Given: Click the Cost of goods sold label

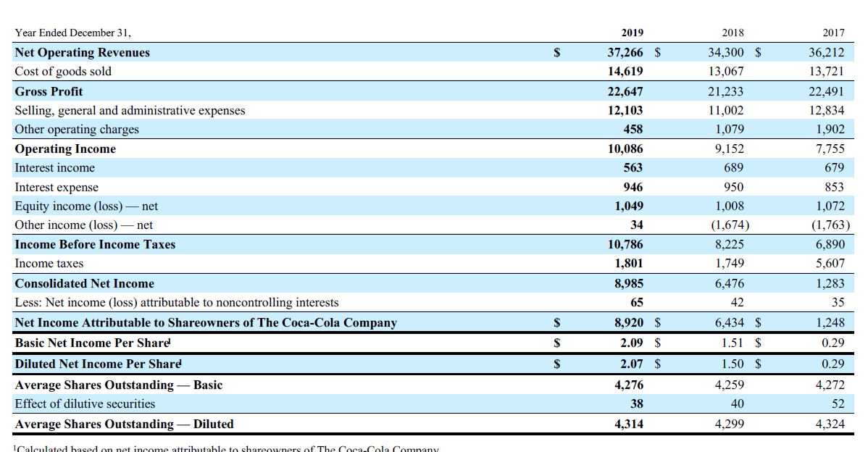Looking at the screenshot, I should coord(62,71).
